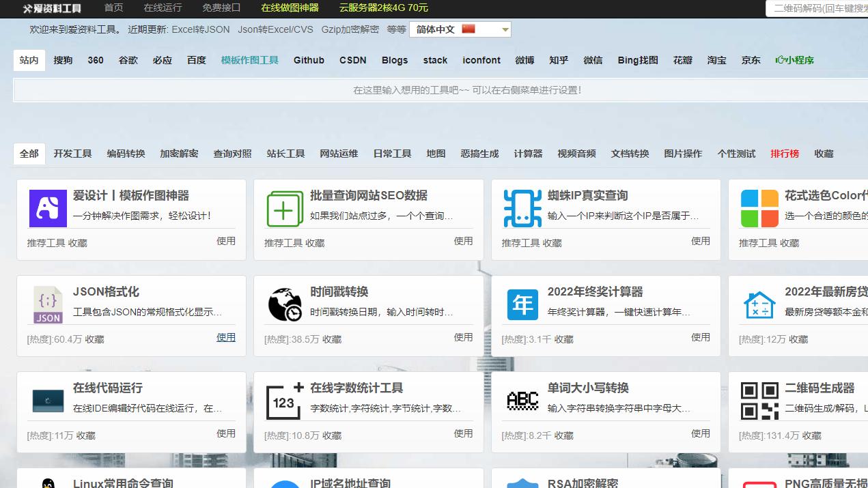Viewport: 868px width, 488px height.
Task: Click the 123 counter icon for 在线字数统计工具
Action: 285,401
